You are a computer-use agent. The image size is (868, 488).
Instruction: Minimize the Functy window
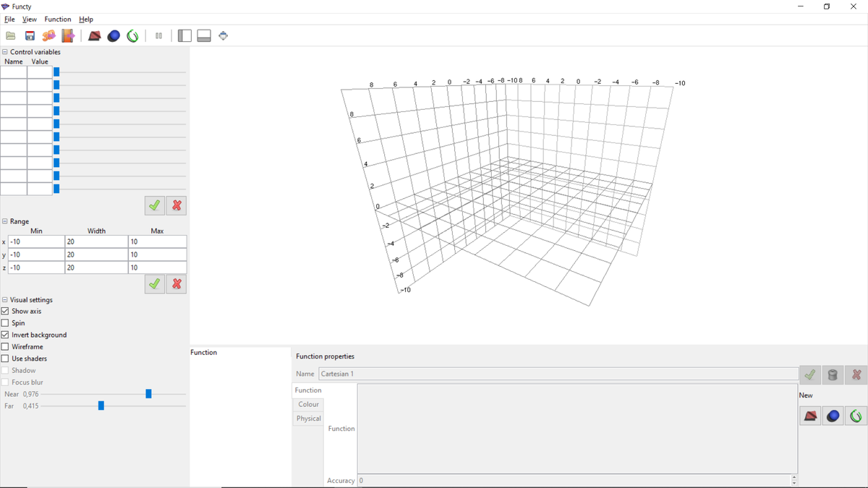point(800,7)
